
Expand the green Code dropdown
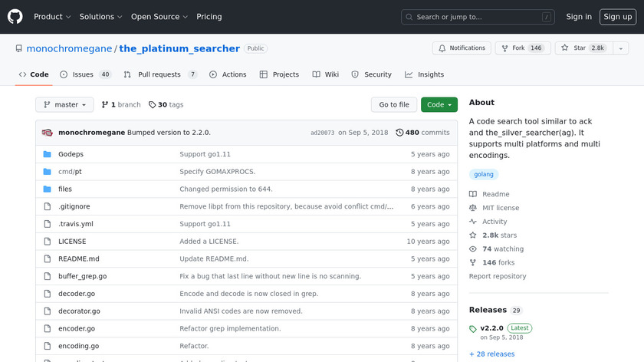(x=439, y=105)
